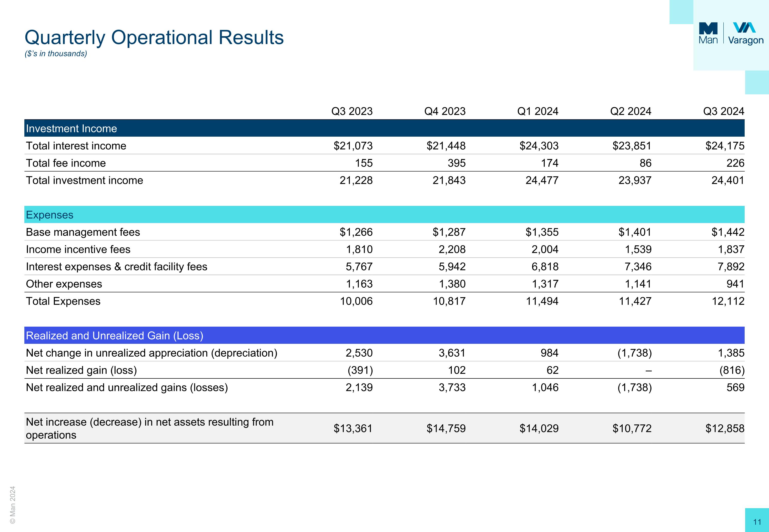Screen dimensions: 769x532
Task: Select total investment income 24,401
Action: click(728, 180)
